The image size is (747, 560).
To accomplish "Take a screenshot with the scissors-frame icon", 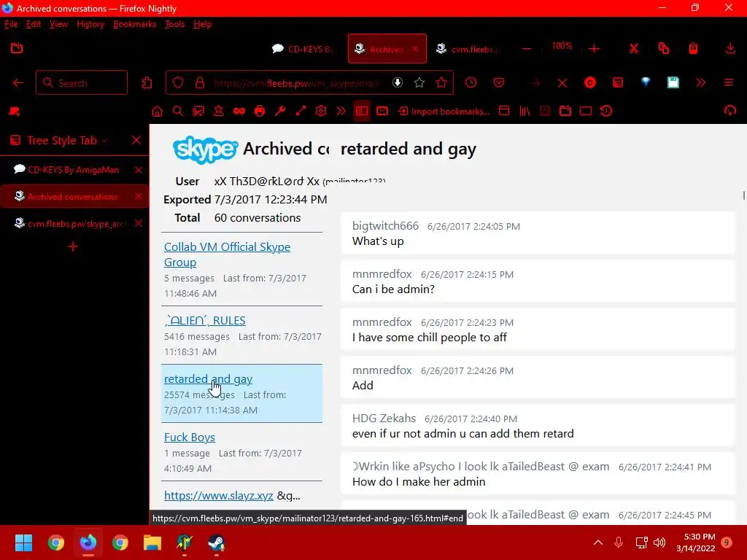I will (x=198, y=112).
